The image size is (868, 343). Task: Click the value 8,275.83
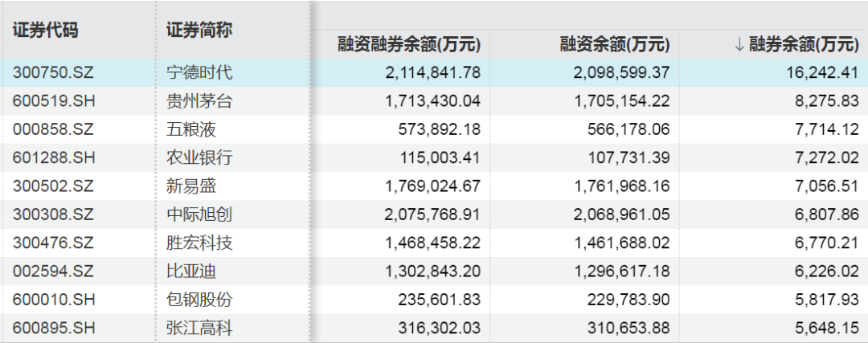coord(827,100)
